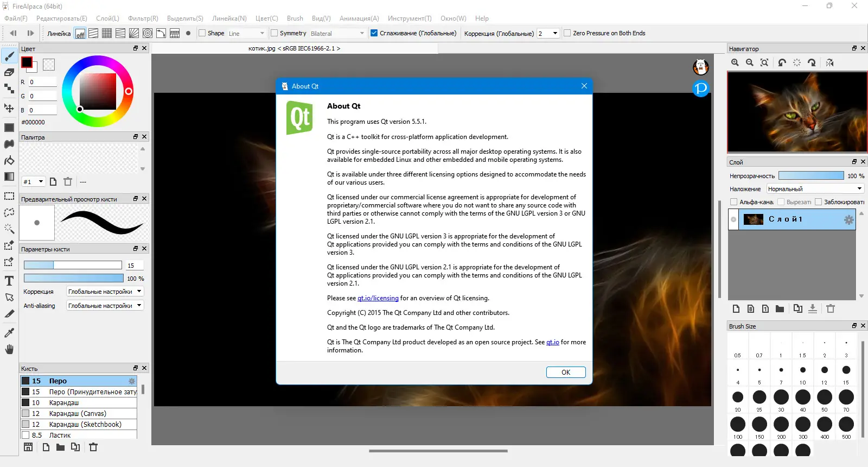
Task: Select the Hand tool
Action: click(x=9, y=349)
